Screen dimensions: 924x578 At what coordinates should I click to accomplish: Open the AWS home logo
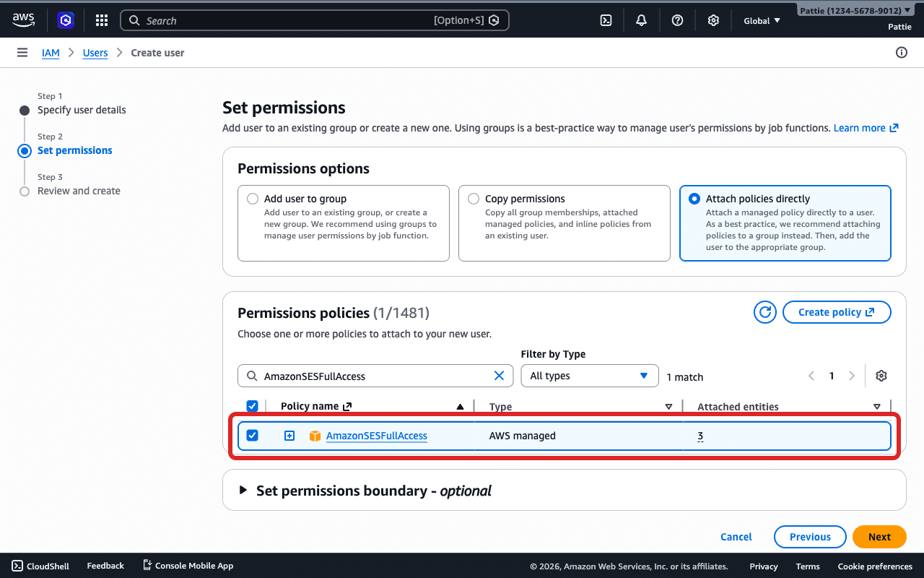23,20
